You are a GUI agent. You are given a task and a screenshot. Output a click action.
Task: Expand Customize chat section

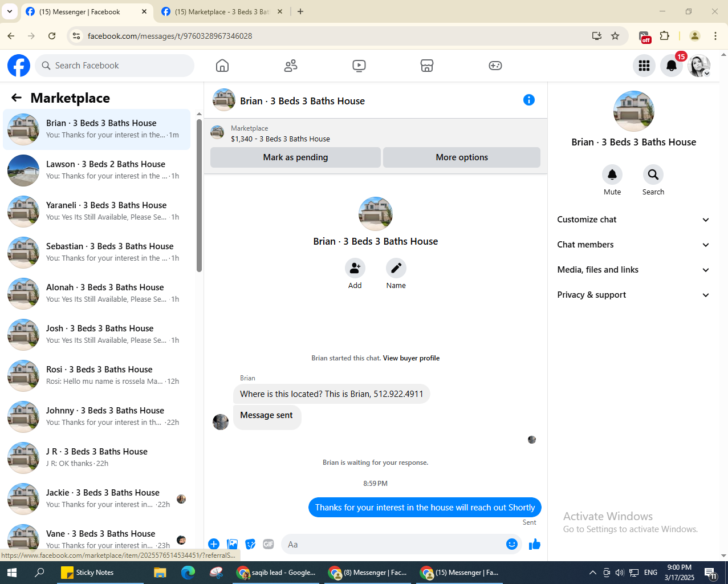pos(633,220)
